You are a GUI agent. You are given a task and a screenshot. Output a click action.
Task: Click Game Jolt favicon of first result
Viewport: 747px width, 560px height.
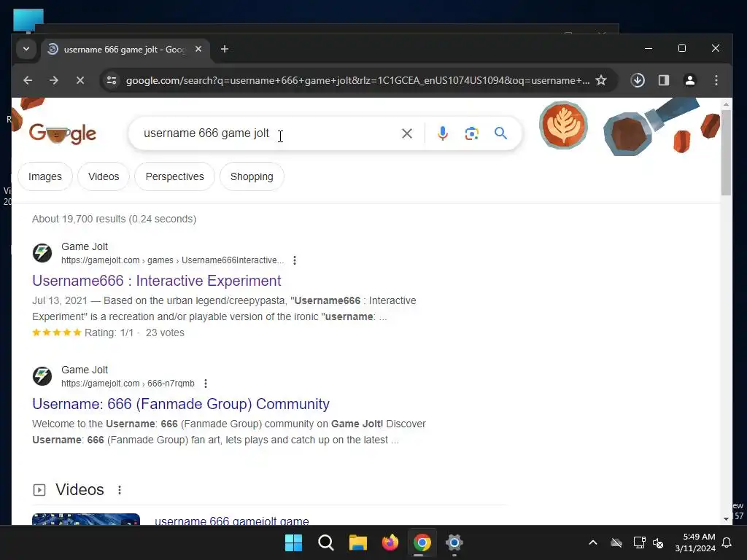[42, 253]
